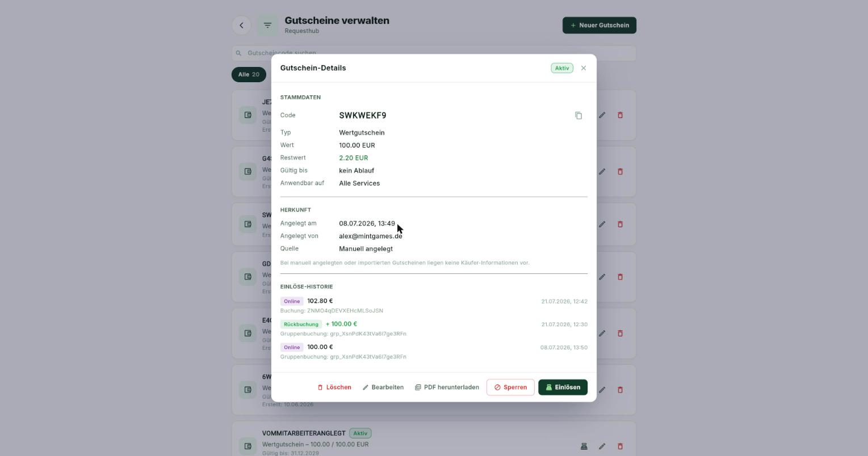Click Bearbeiten in the dialog footer
The image size is (868, 456).
pyautogui.click(x=383, y=387)
